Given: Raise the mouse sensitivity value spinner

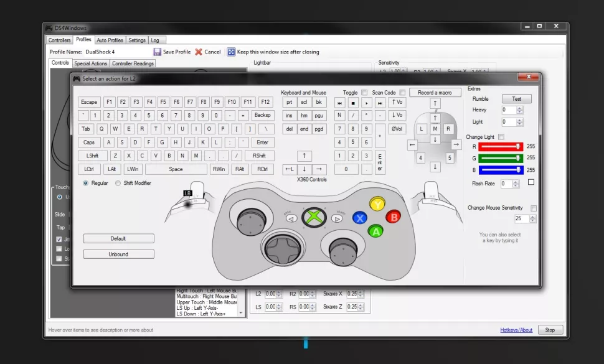Looking at the screenshot, I should click(532, 217).
